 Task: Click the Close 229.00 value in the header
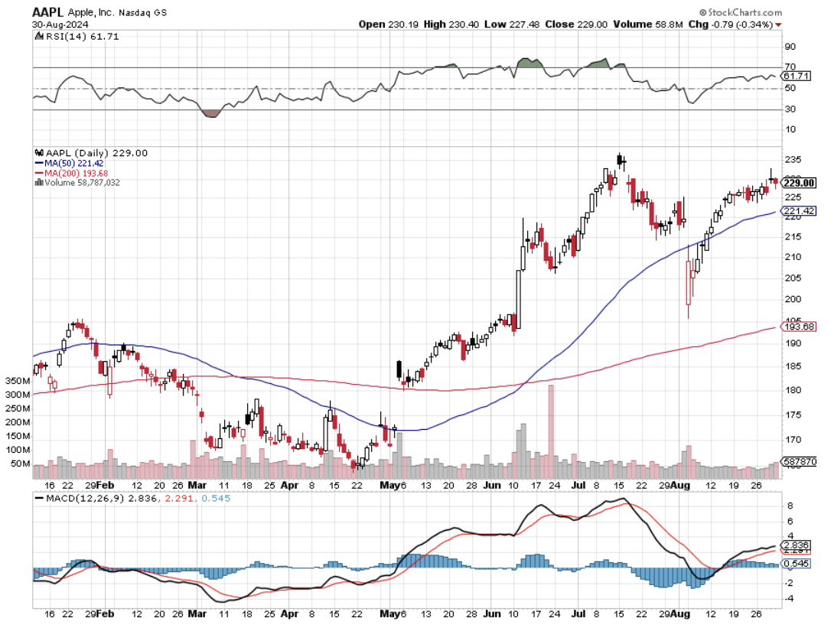coord(576,24)
